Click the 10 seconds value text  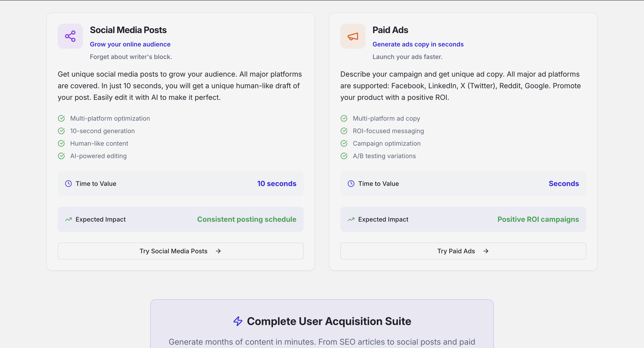277,183
